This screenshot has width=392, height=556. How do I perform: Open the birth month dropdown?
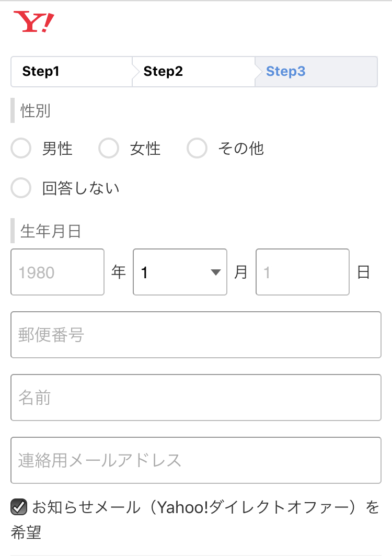pos(180,272)
